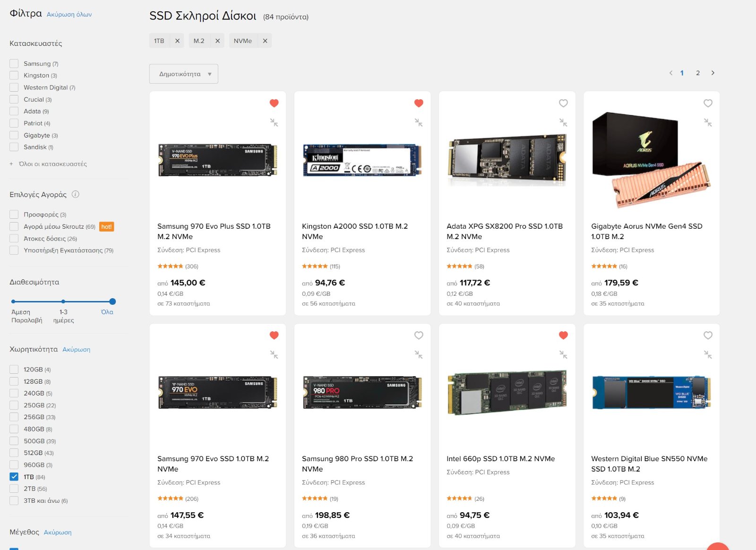Click compare icon on Samsung 970 Evo card

click(274, 354)
